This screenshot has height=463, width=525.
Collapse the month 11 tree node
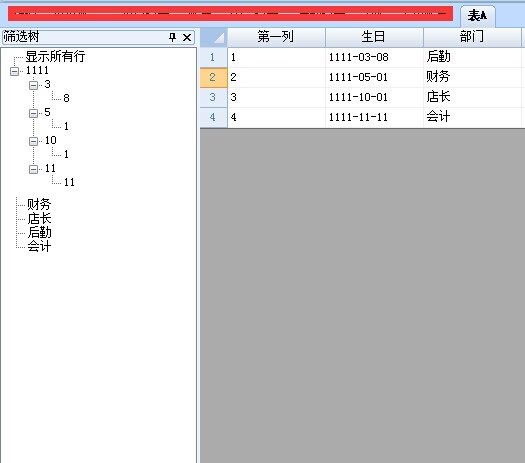pyautogui.click(x=33, y=169)
